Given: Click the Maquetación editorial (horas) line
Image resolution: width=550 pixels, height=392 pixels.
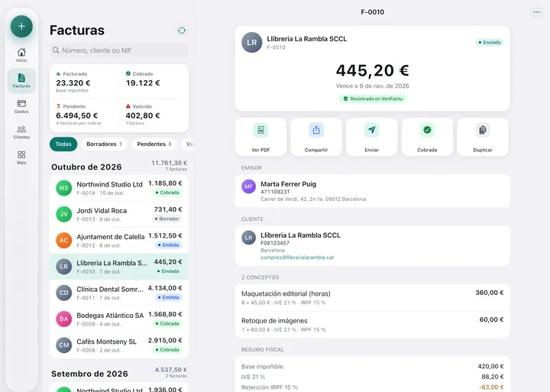Looking at the screenshot, I should tap(373, 297).
